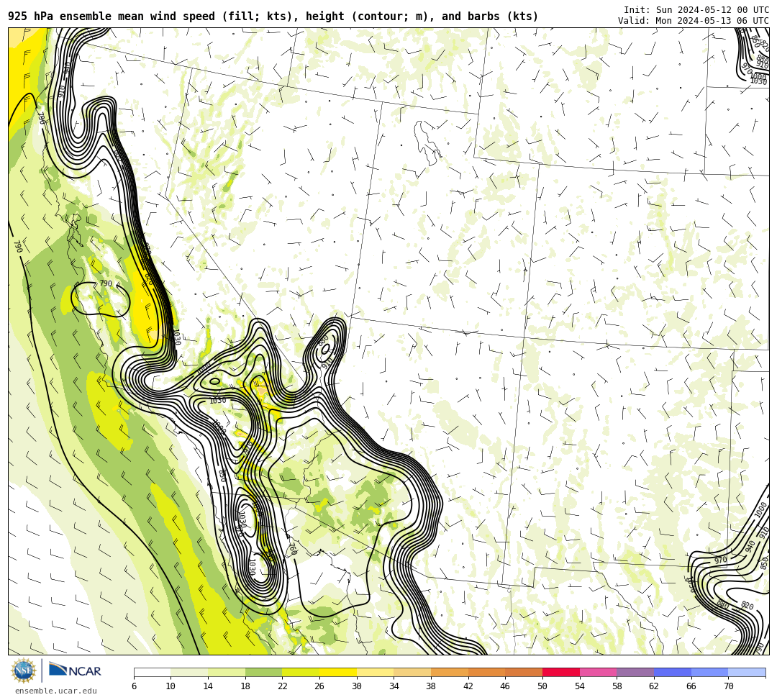This screenshot has width=777, height=700.
Task: Pick the white 6–10 kts color swatch
Action: pyautogui.click(x=152, y=672)
